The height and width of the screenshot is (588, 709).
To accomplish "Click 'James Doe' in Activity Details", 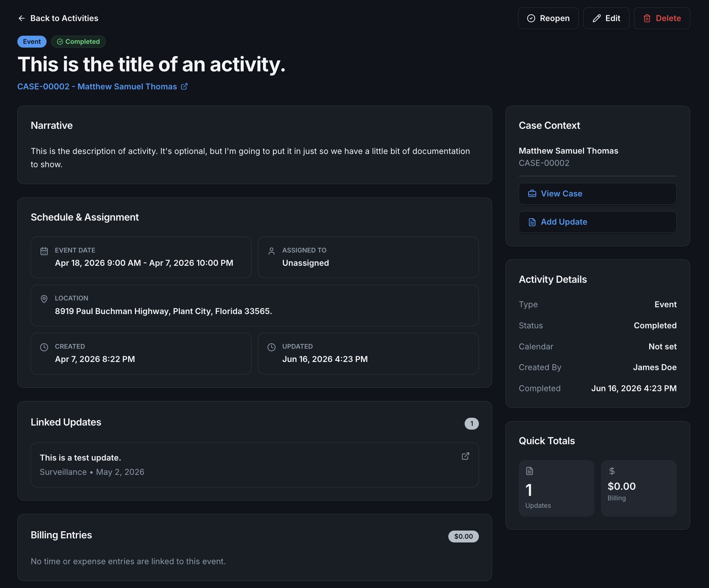I will pyautogui.click(x=655, y=367).
